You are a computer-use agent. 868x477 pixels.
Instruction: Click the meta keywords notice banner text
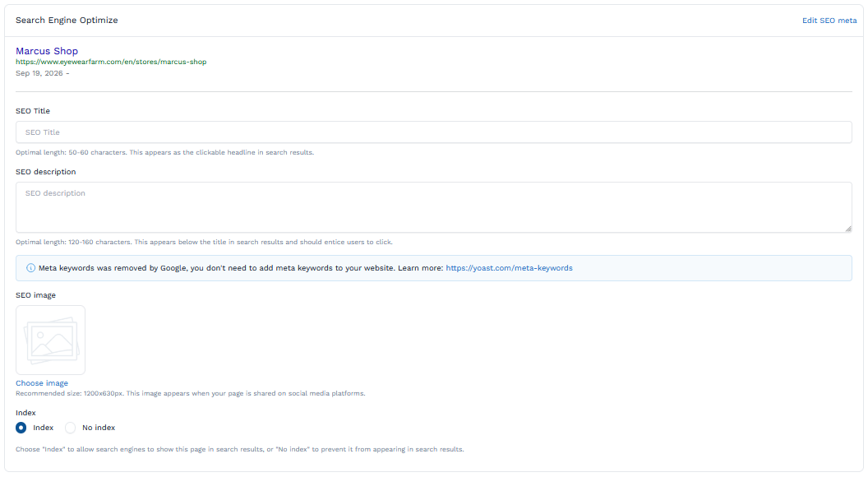pyautogui.click(x=242, y=268)
